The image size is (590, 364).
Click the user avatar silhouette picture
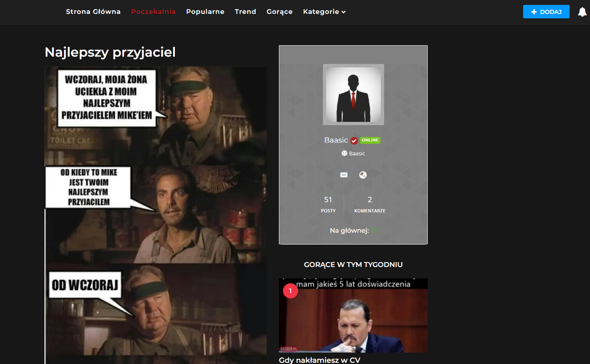point(353,95)
